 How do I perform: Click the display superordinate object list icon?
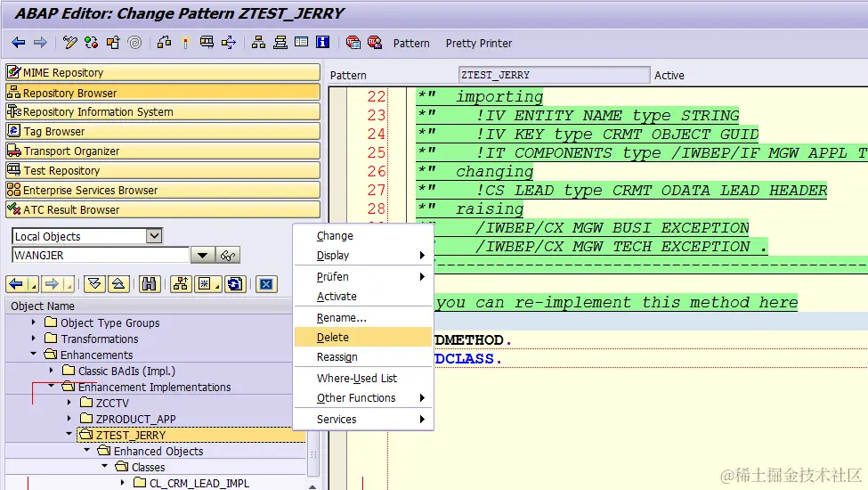coord(181,284)
